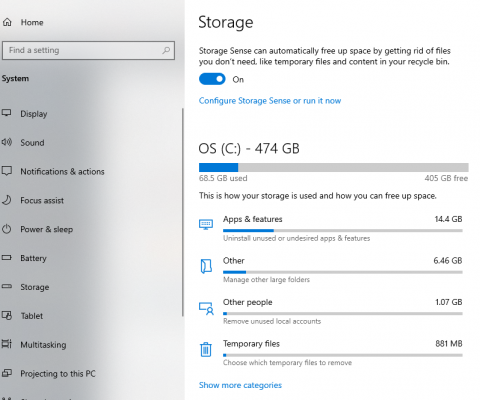480x400 pixels.
Task: Click the Power & sleep icon
Action: [x=7, y=229]
